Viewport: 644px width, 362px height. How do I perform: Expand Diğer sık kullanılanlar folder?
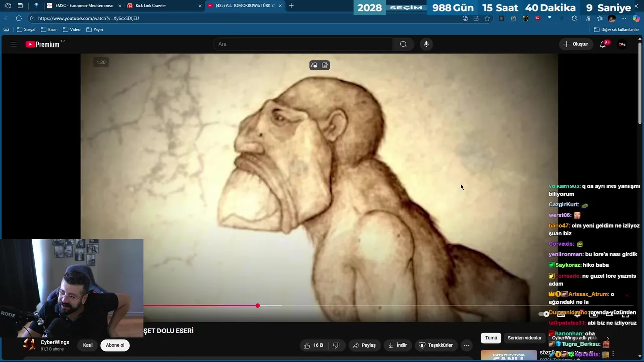616,30
